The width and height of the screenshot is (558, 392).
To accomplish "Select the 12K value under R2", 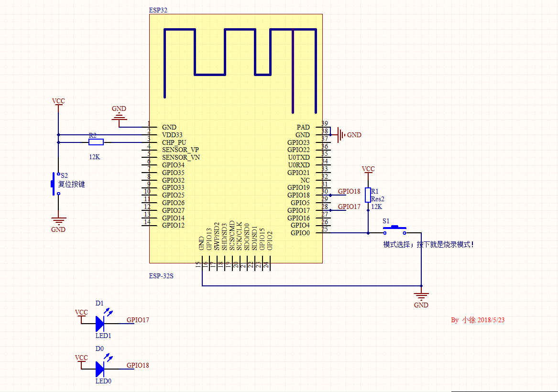I will tap(95, 157).
